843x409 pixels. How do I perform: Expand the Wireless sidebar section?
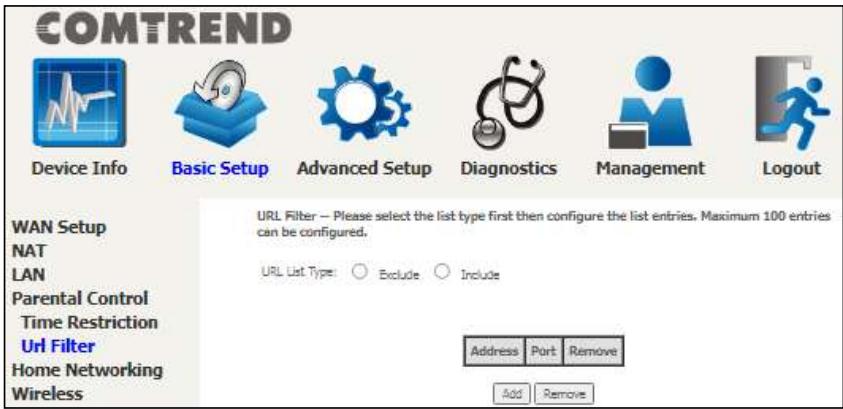tap(47, 394)
